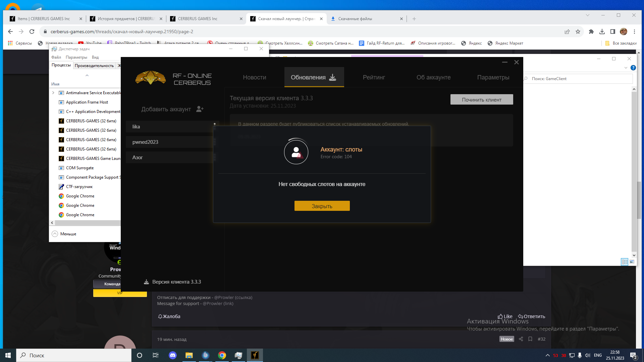Open Discord from the taskbar
This screenshot has height=362, width=644.
(x=173, y=355)
